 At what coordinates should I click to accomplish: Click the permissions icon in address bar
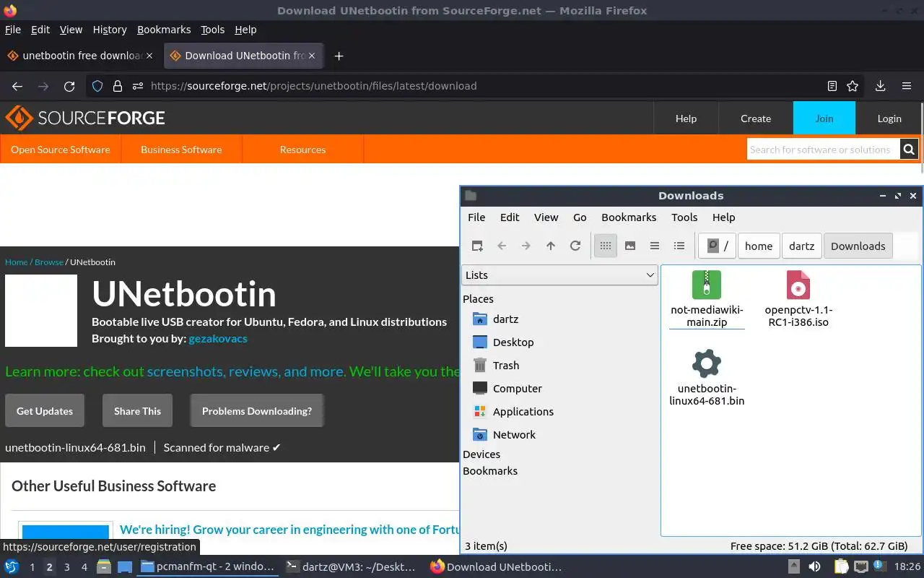pos(138,86)
